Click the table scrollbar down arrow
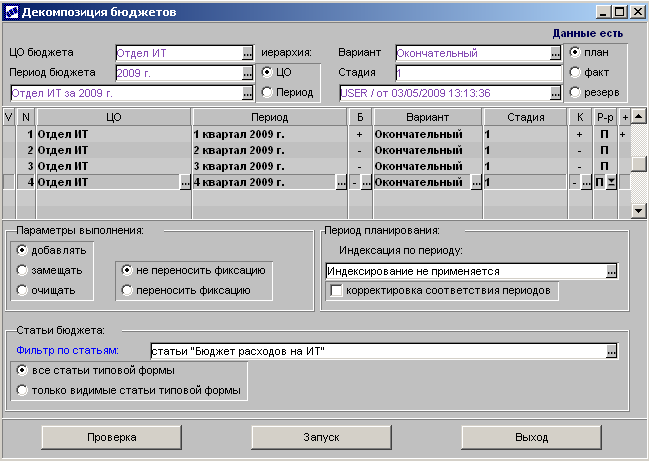The width and height of the screenshot is (649, 461). pos(638,211)
